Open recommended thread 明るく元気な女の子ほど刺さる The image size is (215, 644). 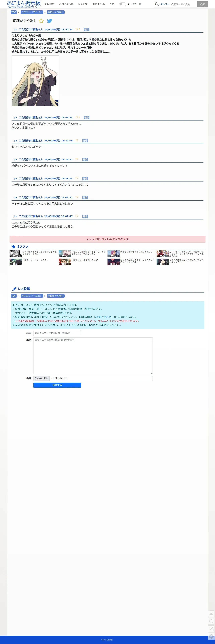pos(136,252)
